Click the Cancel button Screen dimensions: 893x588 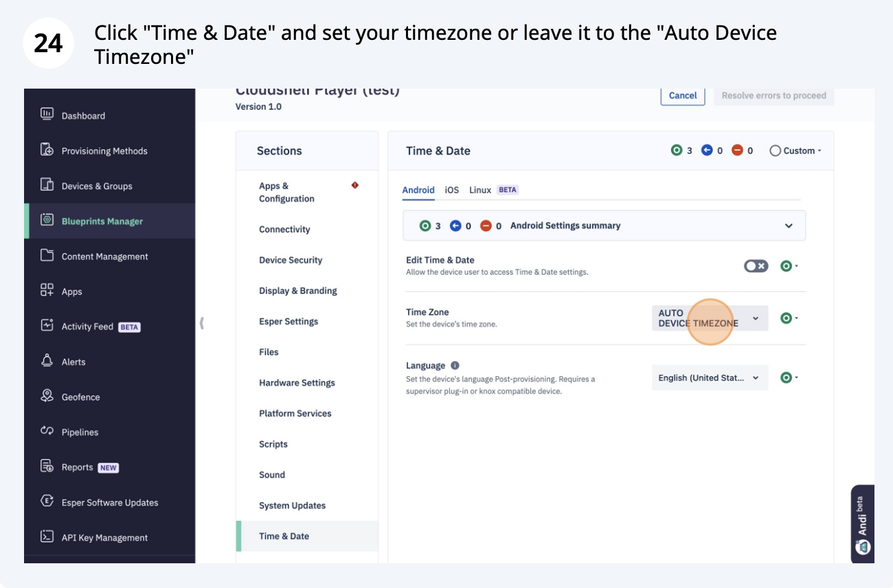click(x=683, y=95)
